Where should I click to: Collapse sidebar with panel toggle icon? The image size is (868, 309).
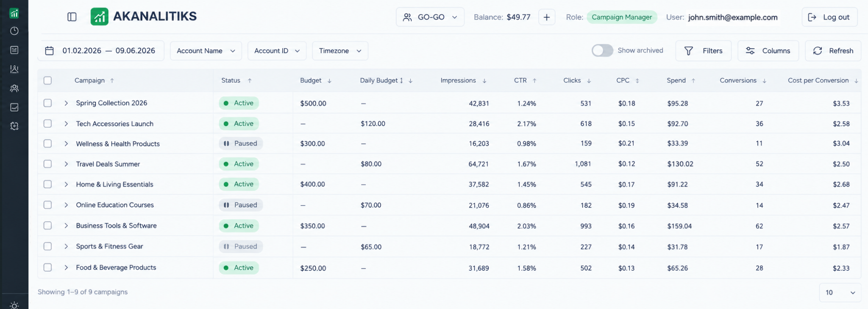tap(72, 17)
